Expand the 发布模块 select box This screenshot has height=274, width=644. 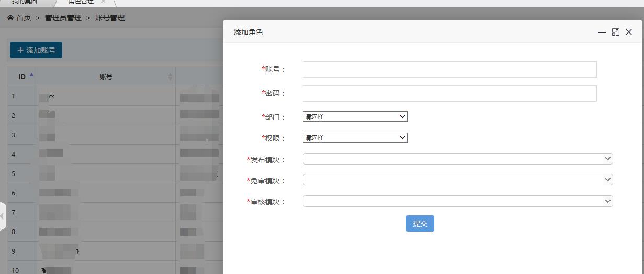[x=457, y=159]
